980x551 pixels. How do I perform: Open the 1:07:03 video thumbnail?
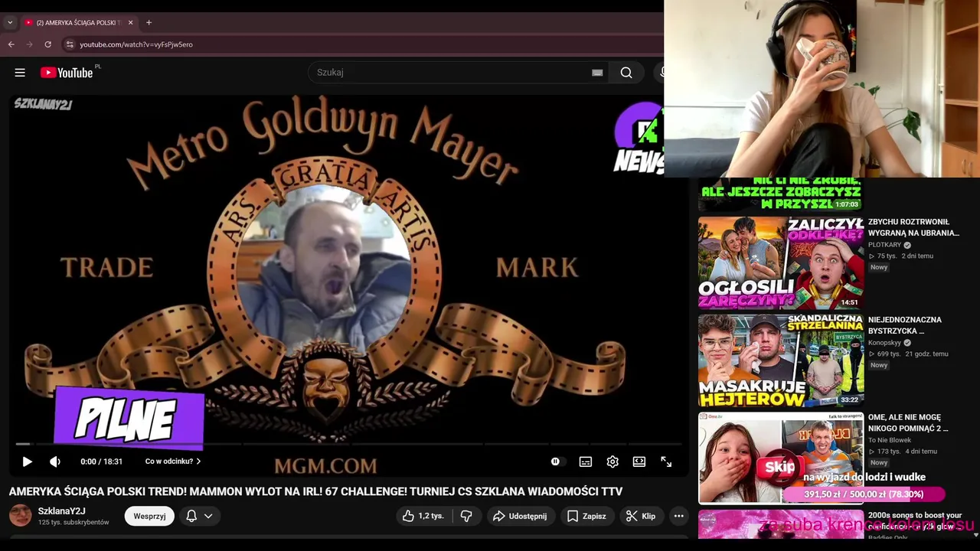pyautogui.click(x=781, y=194)
